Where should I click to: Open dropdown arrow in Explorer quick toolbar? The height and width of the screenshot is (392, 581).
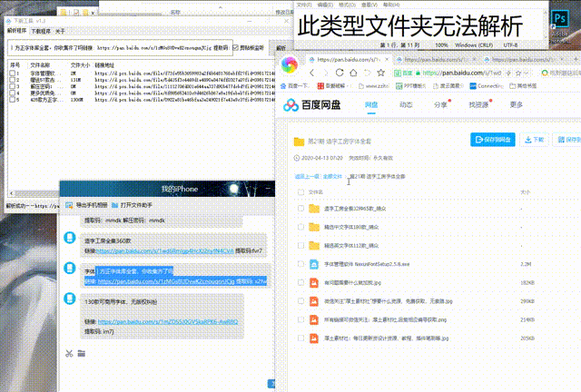tap(93, 13)
